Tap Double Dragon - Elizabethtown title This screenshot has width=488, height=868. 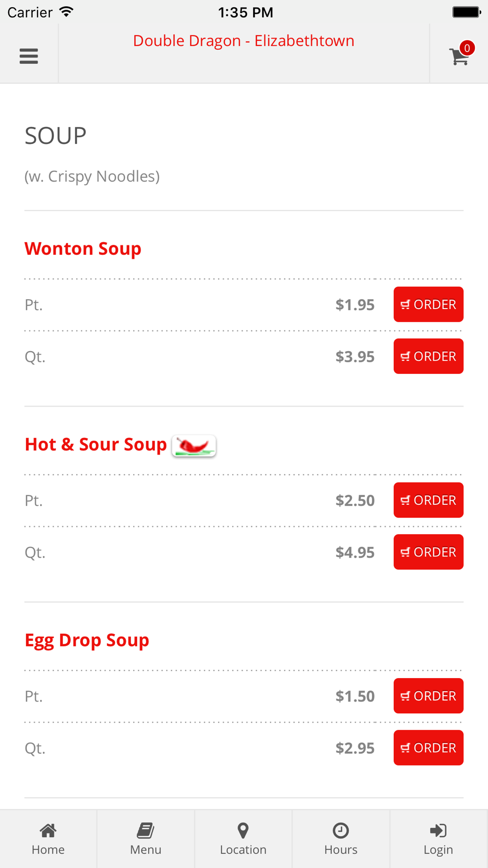point(244,41)
